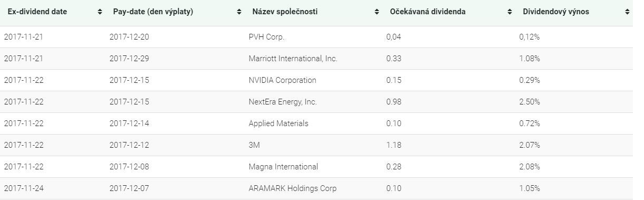Select the PVH Corp. row
The height and width of the screenshot is (200, 644).
[316, 37]
